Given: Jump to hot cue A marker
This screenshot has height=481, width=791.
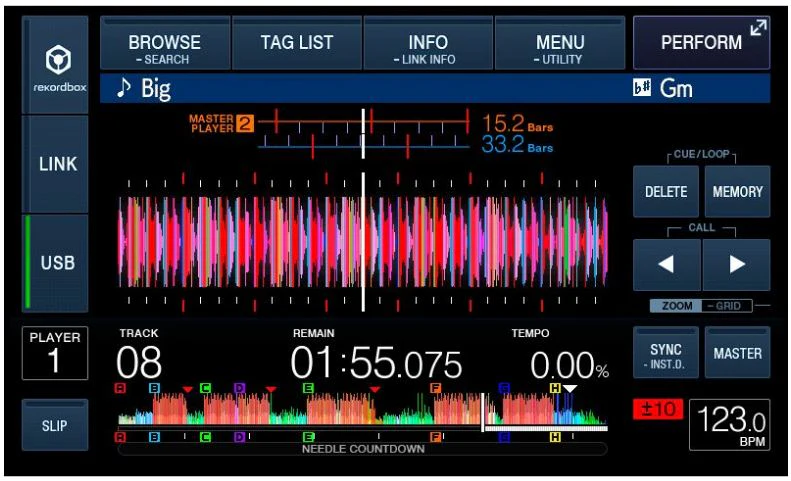Looking at the screenshot, I should [x=120, y=388].
